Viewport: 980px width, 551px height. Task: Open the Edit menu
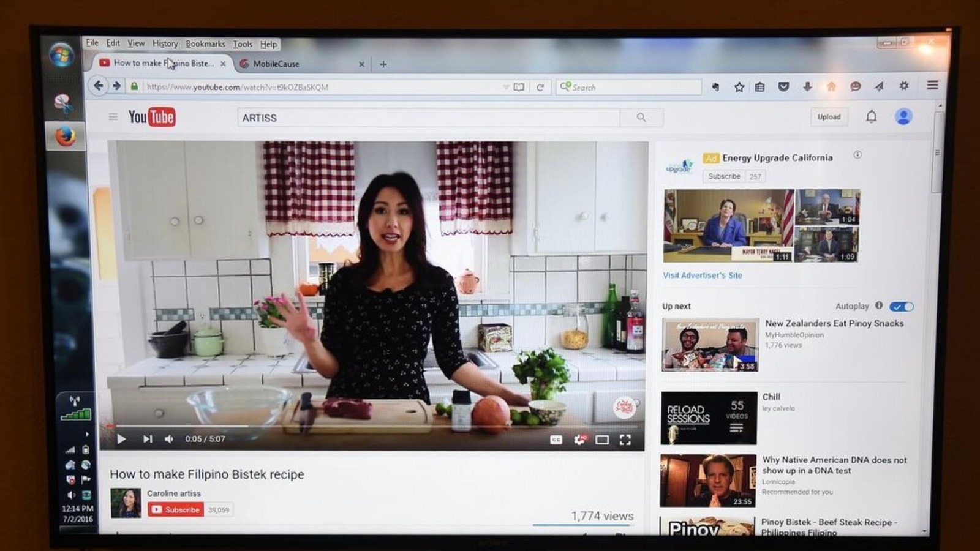tap(113, 43)
